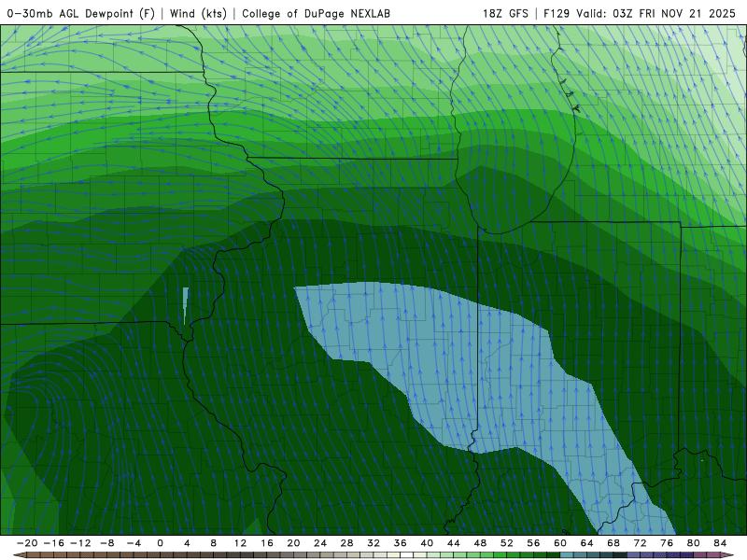
Task: Click the 20 value on the legend
Action: coord(293,543)
